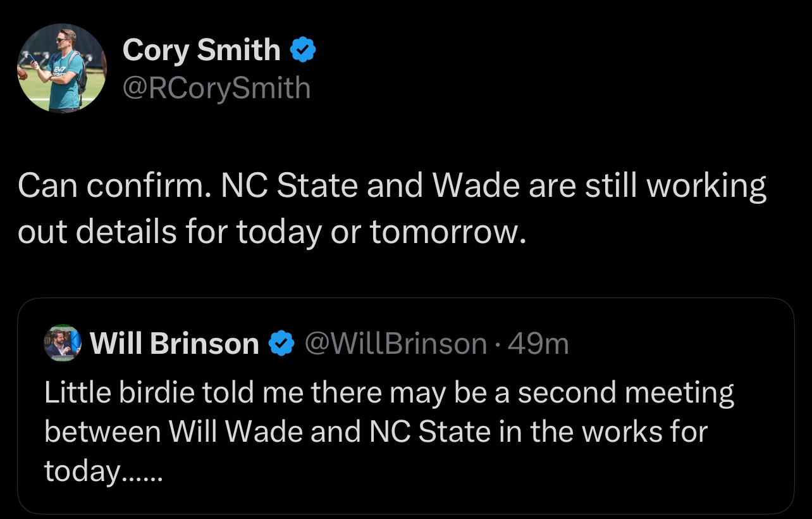Open the @RCorySmith profile handle
Screen dimensions: 812x519
point(218,88)
